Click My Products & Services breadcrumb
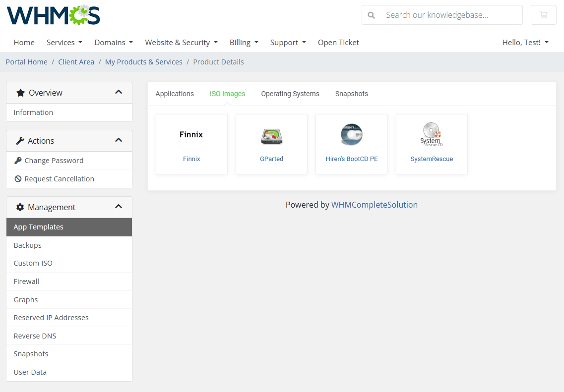The height and width of the screenshot is (392, 564). pos(143,62)
